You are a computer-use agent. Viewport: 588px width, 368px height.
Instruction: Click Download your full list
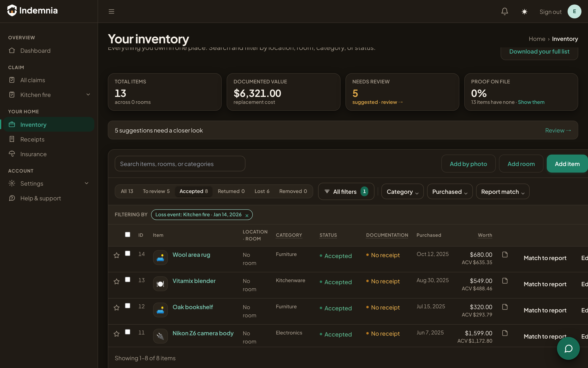click(x=539, y=52)
